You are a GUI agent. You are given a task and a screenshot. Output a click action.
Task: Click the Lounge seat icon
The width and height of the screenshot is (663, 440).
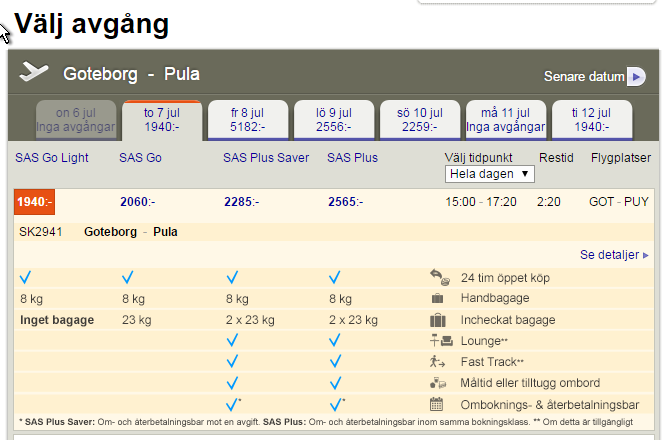pyautogui.click(x=437, y=341)
